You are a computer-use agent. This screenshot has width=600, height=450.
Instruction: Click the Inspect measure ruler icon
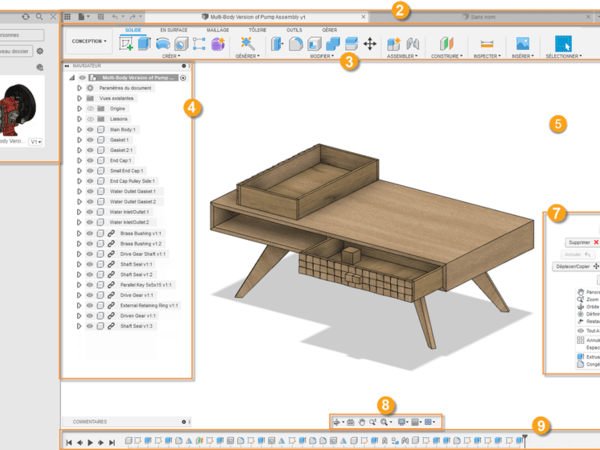pos(487,43)
